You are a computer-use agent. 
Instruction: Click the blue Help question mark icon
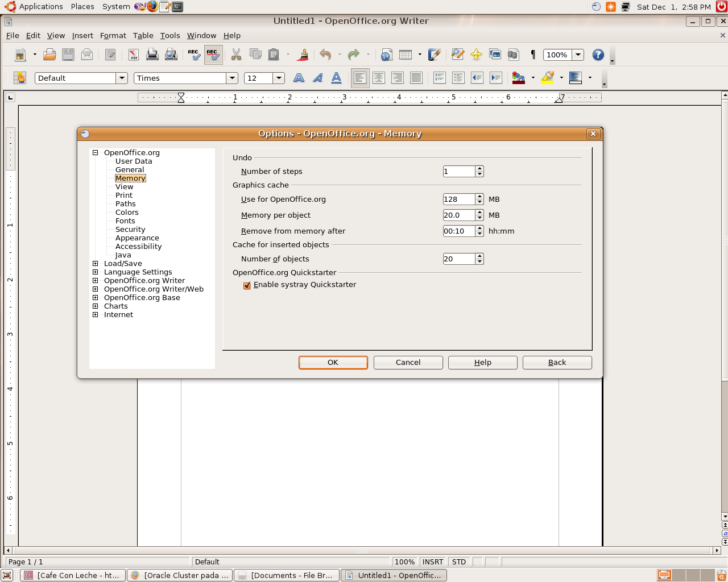click(x=598, y=55)
